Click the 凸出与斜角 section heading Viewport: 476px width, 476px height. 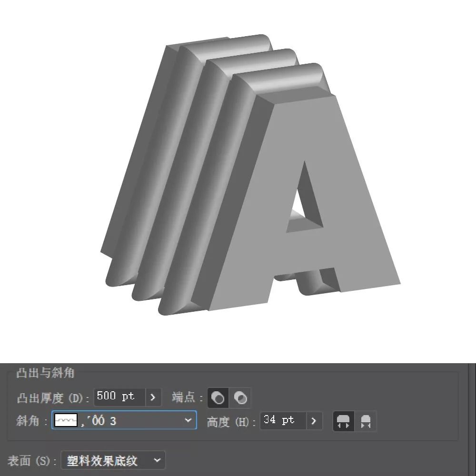[45, 373]
